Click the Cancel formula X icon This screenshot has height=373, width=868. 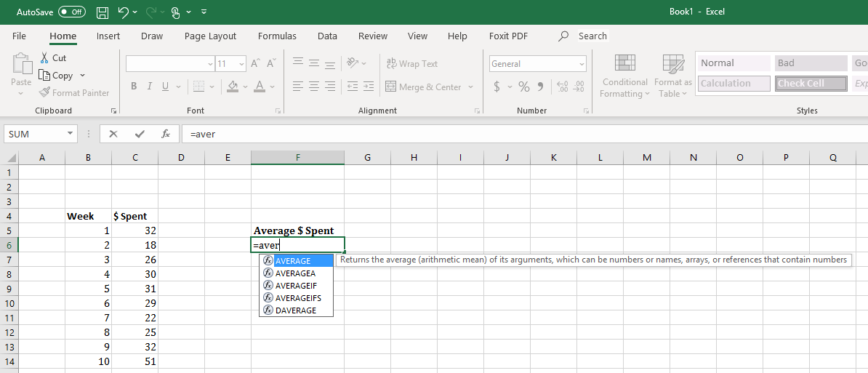(113, 134)
